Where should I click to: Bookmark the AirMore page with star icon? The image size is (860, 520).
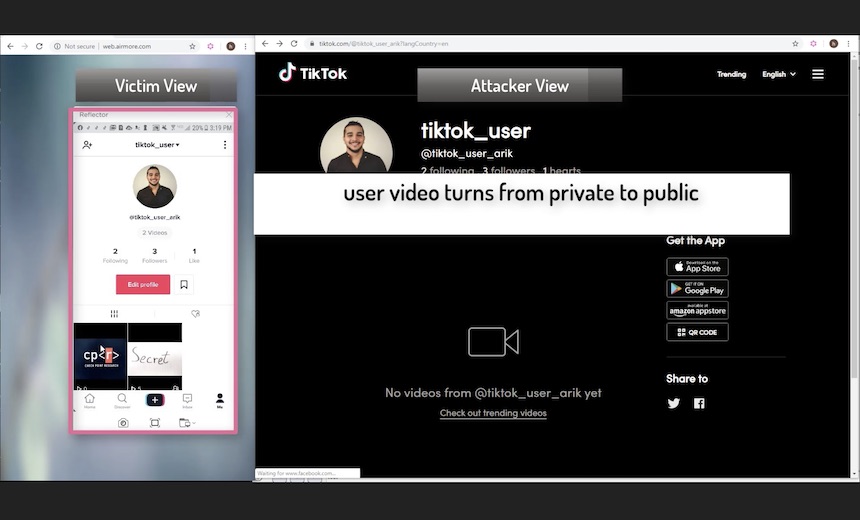193,47
